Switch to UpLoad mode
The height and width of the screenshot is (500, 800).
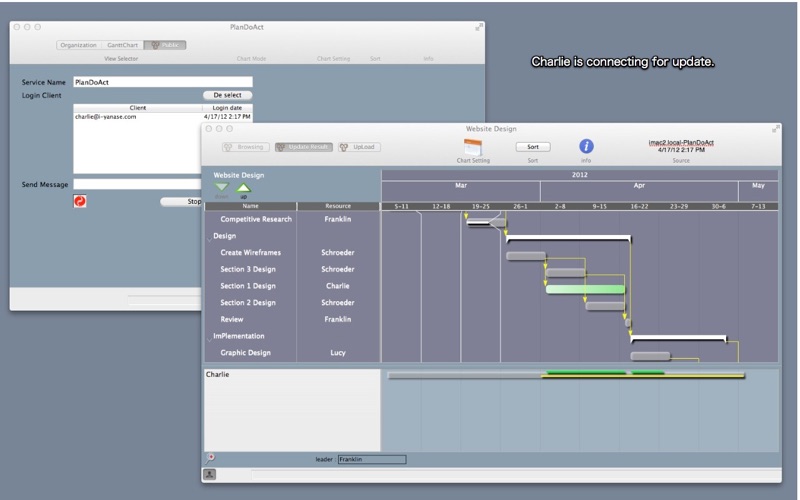359,147
